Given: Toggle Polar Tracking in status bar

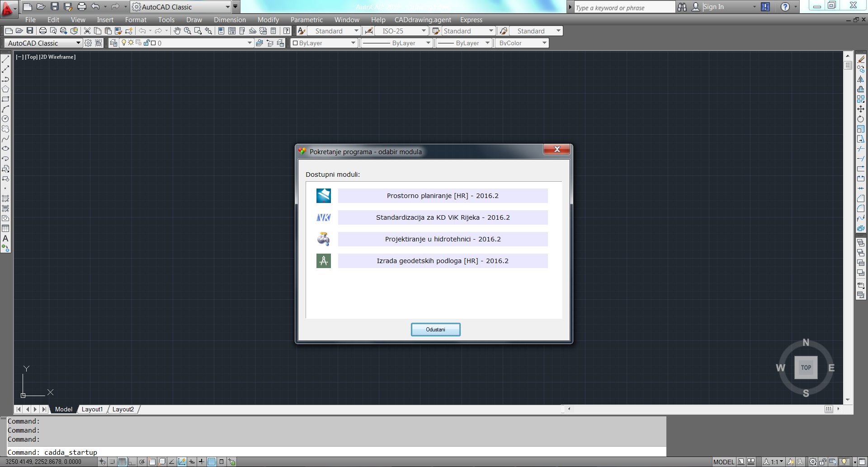Looking at the screenshot, I should [142, 462].
